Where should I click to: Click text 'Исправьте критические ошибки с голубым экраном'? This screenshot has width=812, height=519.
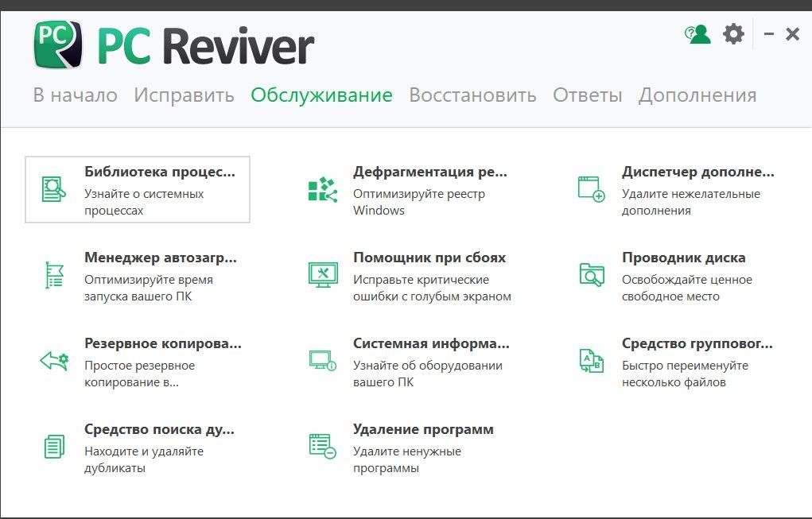[432, 289]
